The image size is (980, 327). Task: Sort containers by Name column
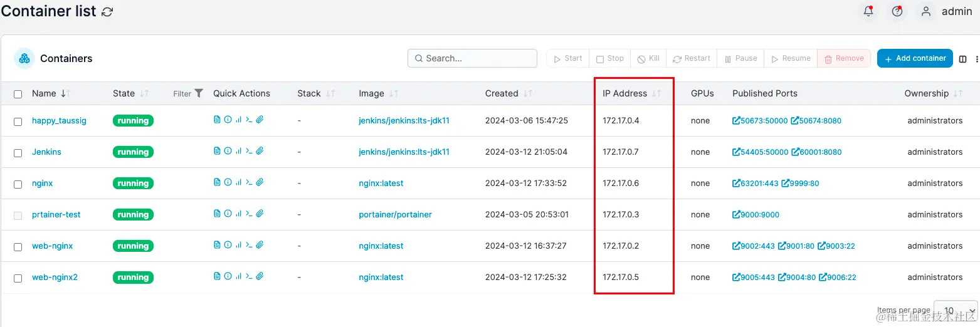51,93
